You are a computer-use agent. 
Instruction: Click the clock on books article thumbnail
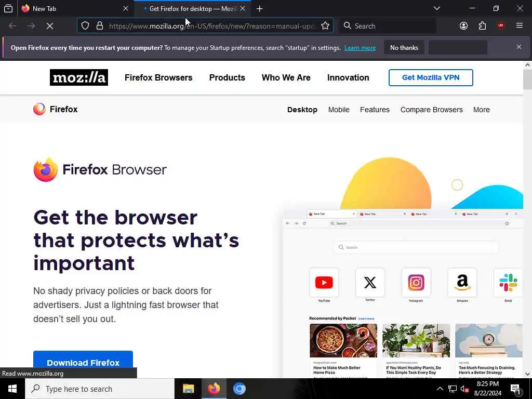tap(488, 340)
